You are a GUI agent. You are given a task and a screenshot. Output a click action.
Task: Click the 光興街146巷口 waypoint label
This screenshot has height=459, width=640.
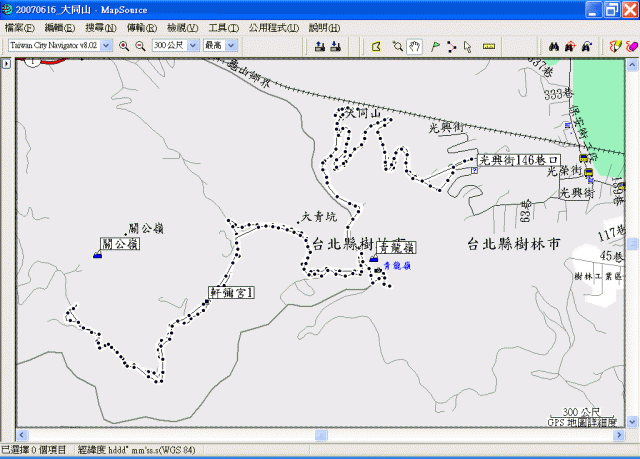pyautogui.click(x=518, y=160)
